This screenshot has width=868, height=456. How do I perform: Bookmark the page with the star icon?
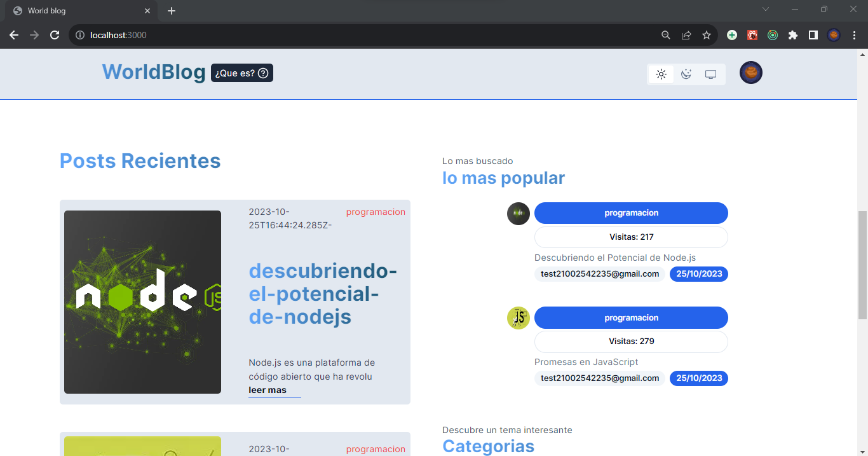coord(707,35)
